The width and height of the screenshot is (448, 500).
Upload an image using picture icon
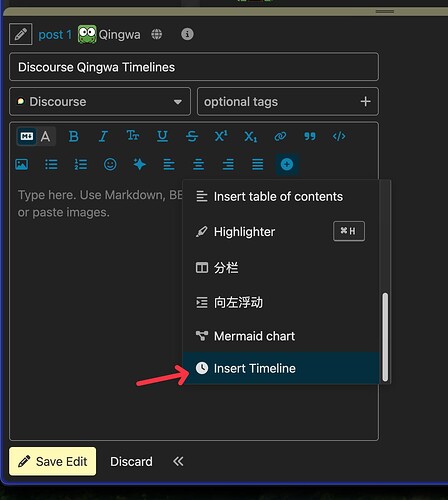(22, 164)
